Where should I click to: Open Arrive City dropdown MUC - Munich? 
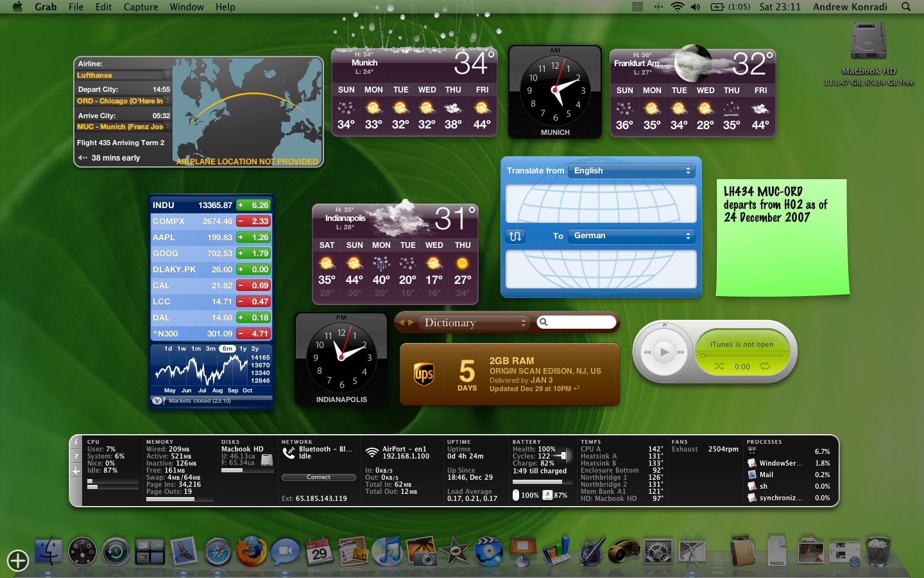click(x=123, y=127)
